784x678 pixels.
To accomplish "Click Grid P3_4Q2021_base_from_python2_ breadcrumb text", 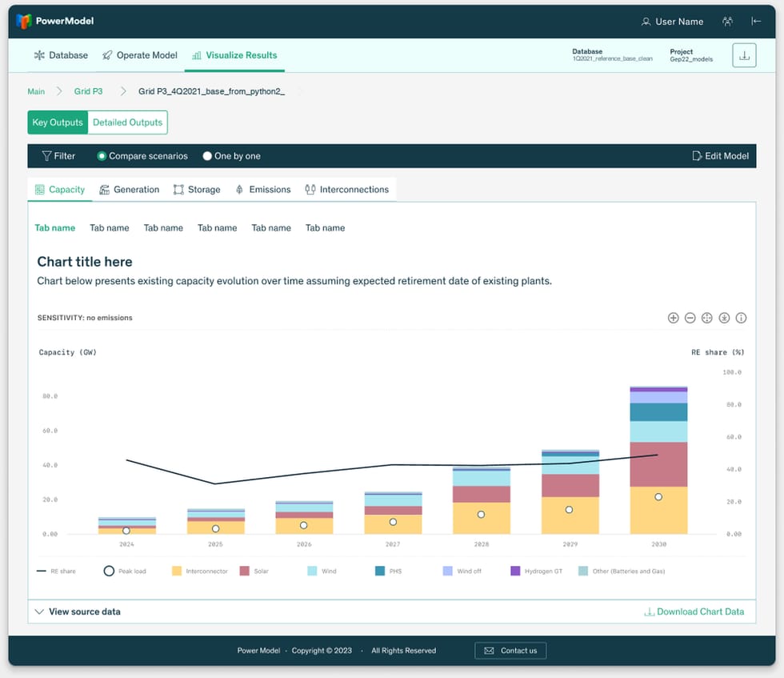I will [x=211, y=91].
